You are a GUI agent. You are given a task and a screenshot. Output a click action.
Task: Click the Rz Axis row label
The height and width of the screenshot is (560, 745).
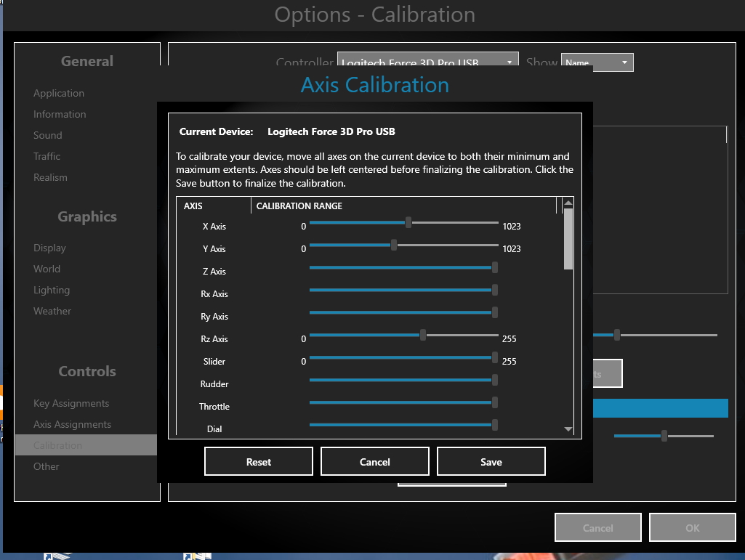214,339
